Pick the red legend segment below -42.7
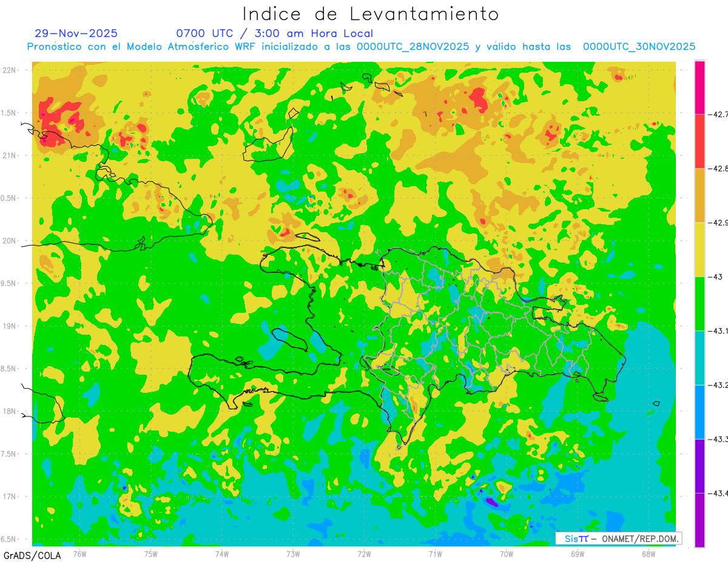Viewport: 728px width, 562px height. pyautogui.click(x=699, y=141)
